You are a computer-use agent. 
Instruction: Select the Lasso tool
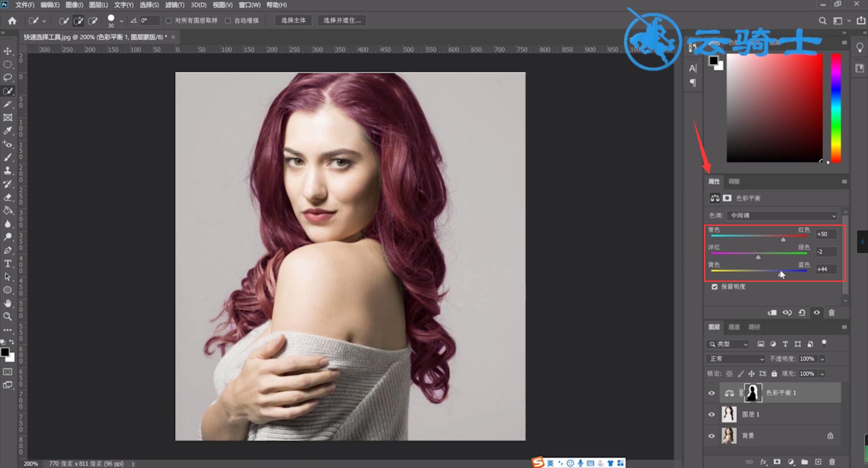(8, 78)
